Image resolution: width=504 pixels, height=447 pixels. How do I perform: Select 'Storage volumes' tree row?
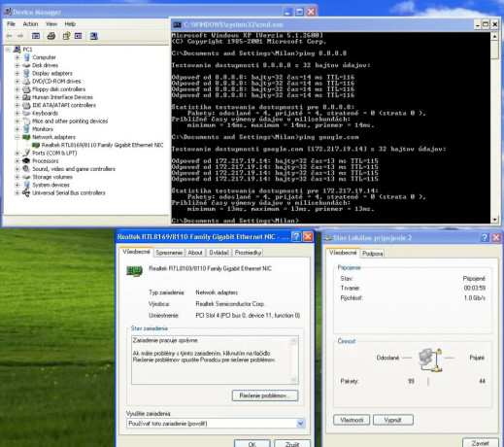(52, 177)
